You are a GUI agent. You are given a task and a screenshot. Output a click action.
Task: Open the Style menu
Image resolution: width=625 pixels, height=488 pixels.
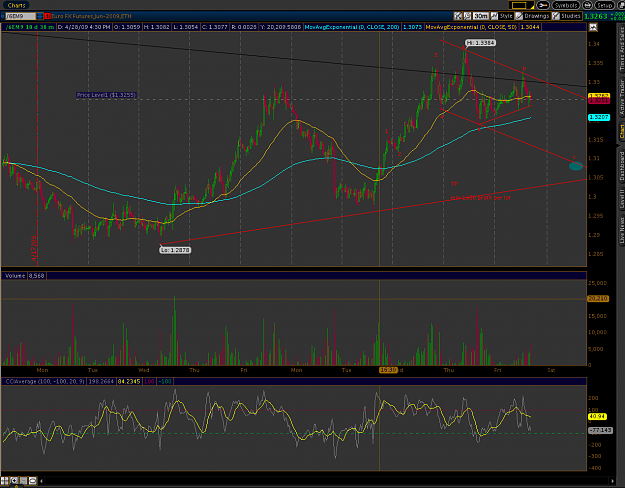(502, 16)
